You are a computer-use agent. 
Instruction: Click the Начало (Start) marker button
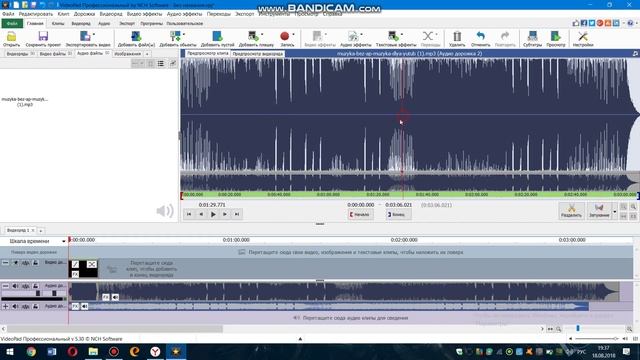point(360,214)
